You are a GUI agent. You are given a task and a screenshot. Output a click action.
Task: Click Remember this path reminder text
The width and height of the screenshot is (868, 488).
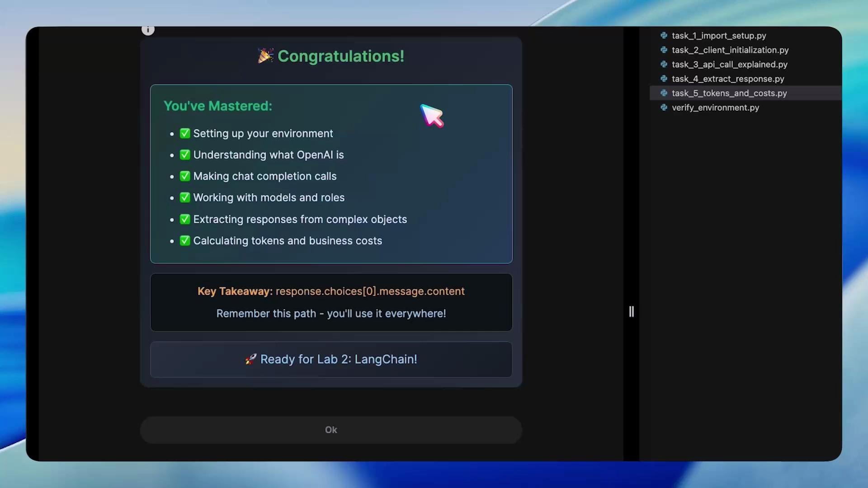[331, 314]
